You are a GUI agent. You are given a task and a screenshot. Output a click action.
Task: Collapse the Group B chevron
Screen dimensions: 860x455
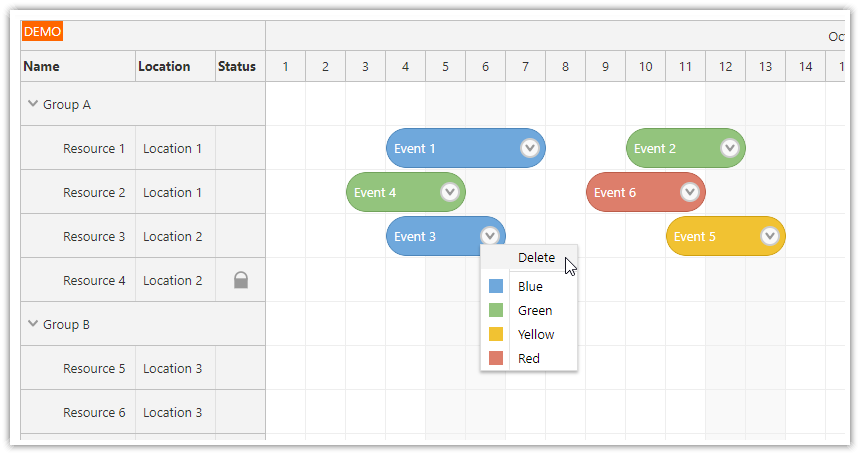(33, 324)
